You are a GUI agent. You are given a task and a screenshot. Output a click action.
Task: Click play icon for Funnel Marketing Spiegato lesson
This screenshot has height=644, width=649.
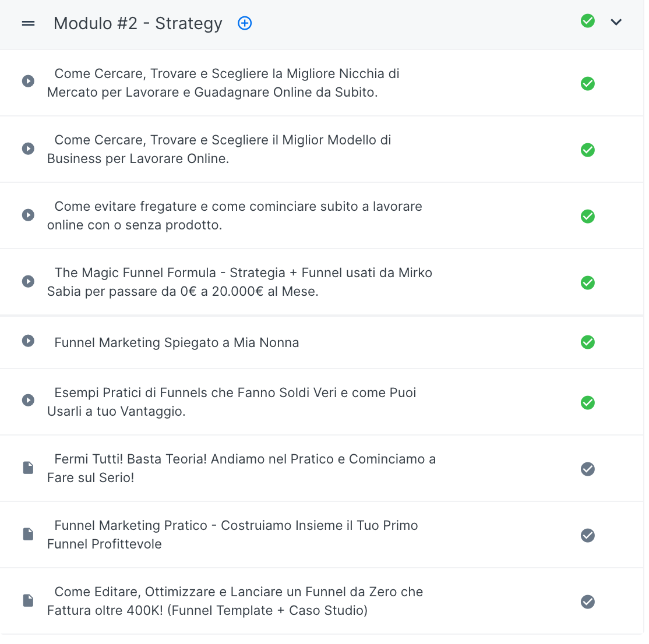tap(28, 341)
